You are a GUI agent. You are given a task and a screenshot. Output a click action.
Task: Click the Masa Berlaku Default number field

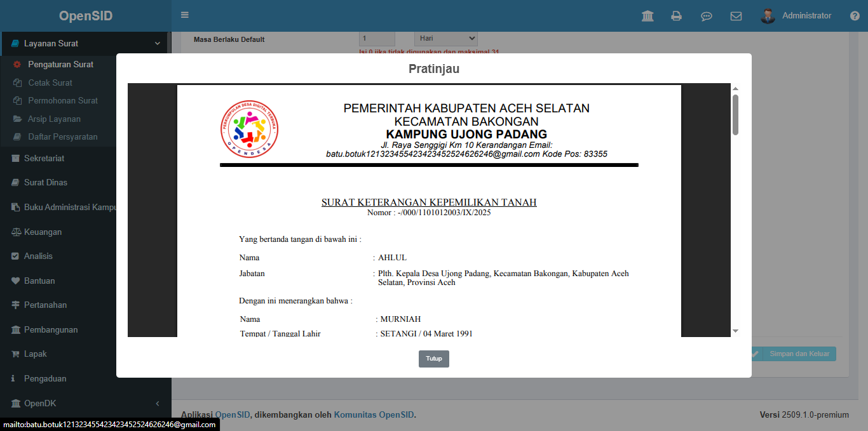(377, 39)
